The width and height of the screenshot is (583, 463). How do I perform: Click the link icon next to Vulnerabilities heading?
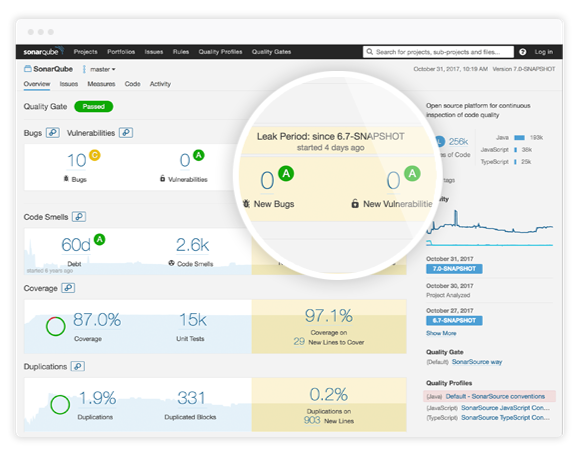[126, 133]
